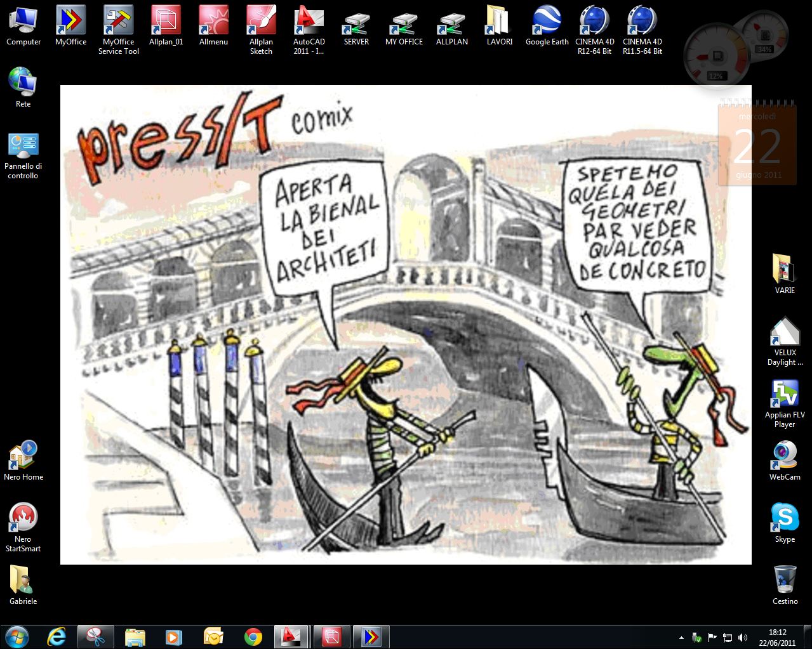
Task: Select the AutoCAD 2011 desktop shortcut
Action: click(309, 30)
